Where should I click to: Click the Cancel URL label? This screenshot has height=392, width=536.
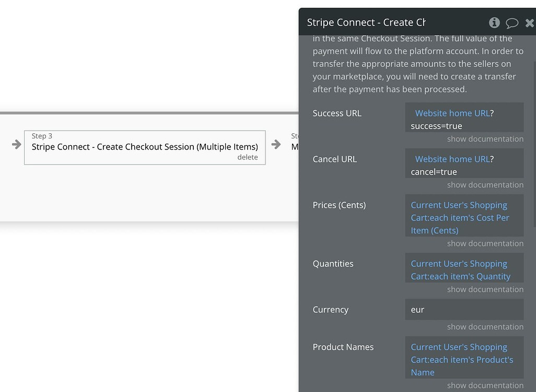tap(334, 159)
